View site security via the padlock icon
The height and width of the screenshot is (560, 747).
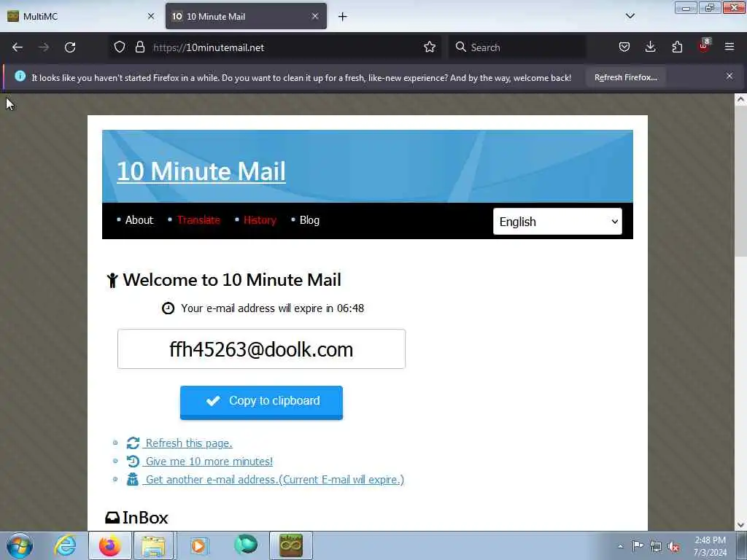click(x=139, y=47)
